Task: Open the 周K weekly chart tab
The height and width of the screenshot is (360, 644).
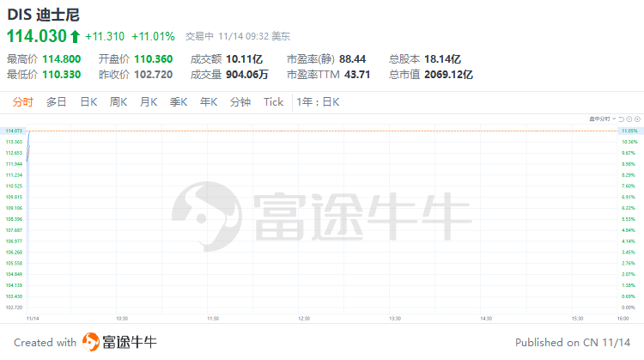Action: [118, 102]
